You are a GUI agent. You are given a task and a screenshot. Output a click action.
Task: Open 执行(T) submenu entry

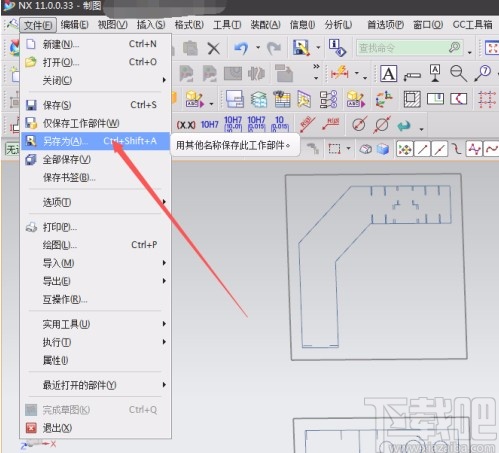(x=96, y=342)
